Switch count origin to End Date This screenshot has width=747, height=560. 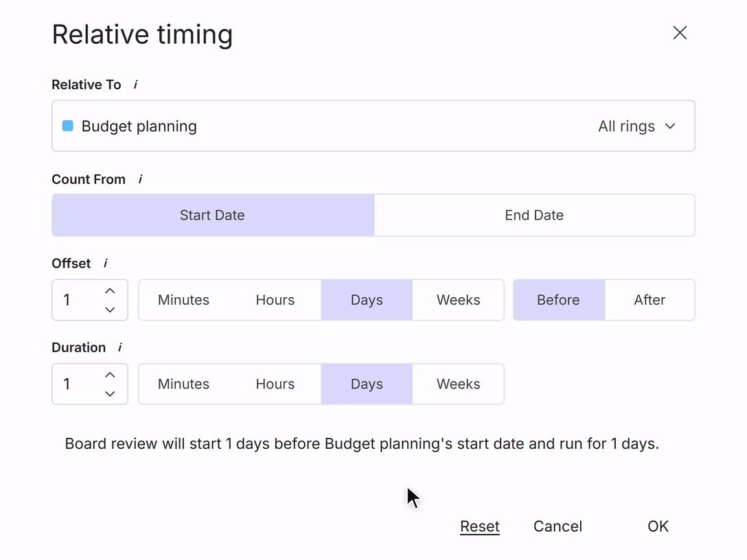coord(534,215)
